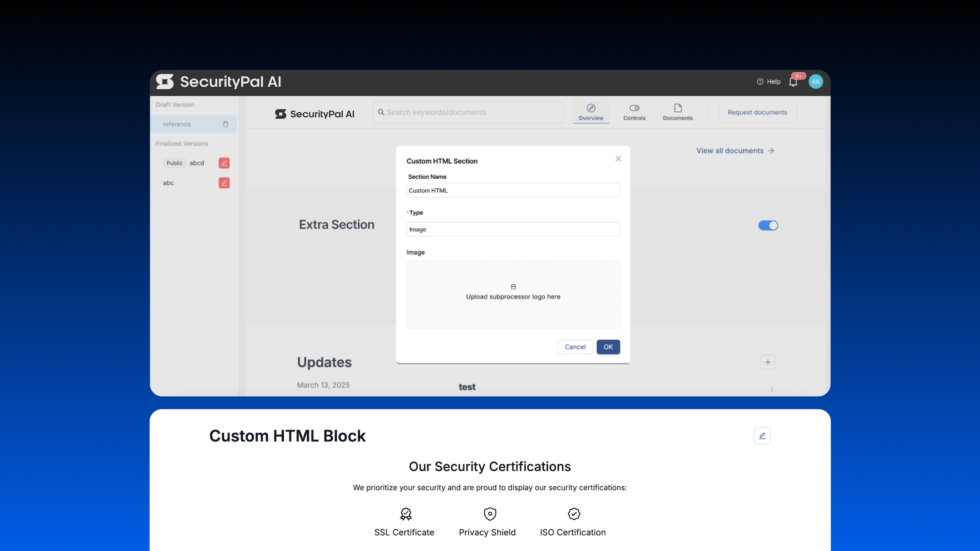This screenshot has width=980, height=551.
Task: Add a new update with plus button
Action: [768, 362]
